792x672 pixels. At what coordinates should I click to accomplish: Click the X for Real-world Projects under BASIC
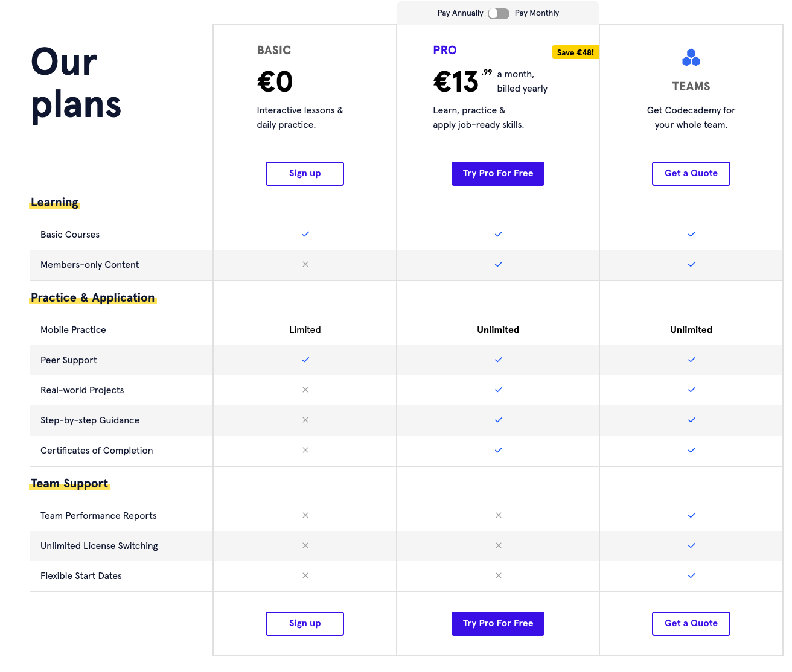pos(305,390)
